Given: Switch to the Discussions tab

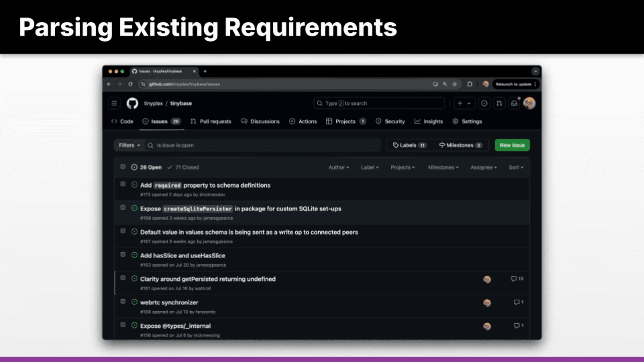Looking at the screenshot, I should [x=260, y=121].
